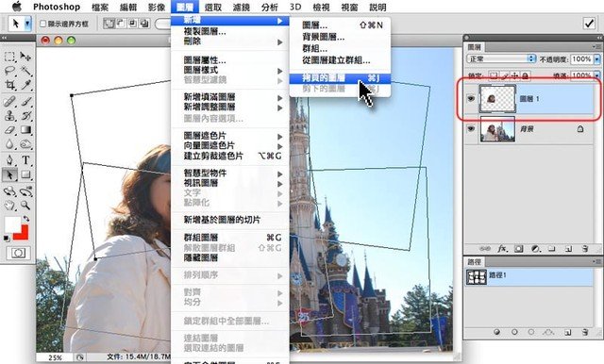The width and height of the screenshot is (604, 364).
Task: Create new group from Layers panel footer
Action: 552,249
